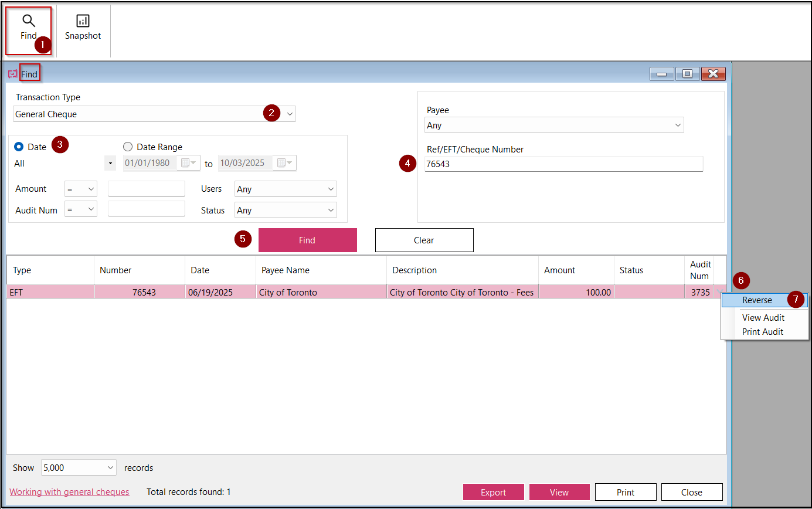
Task: Choose View Audit from the context menu
Action: [762, 317]
